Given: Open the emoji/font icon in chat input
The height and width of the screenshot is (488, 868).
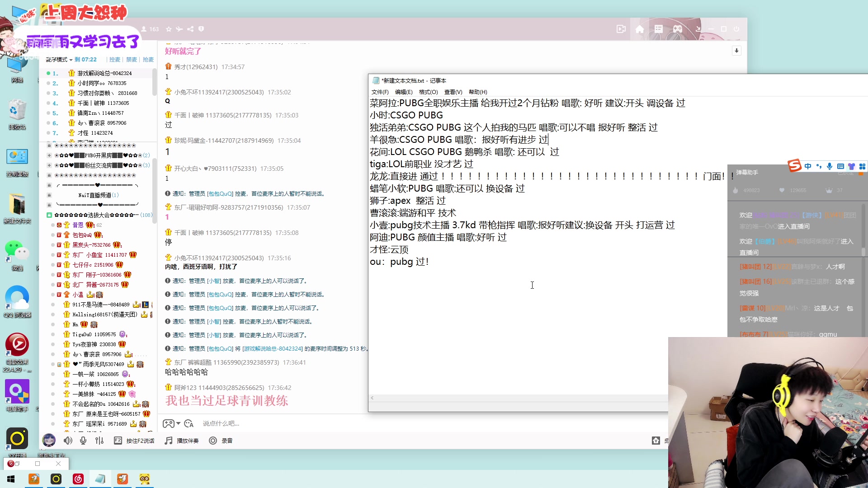Looking at the screenshot, I should tap(189, 423).
